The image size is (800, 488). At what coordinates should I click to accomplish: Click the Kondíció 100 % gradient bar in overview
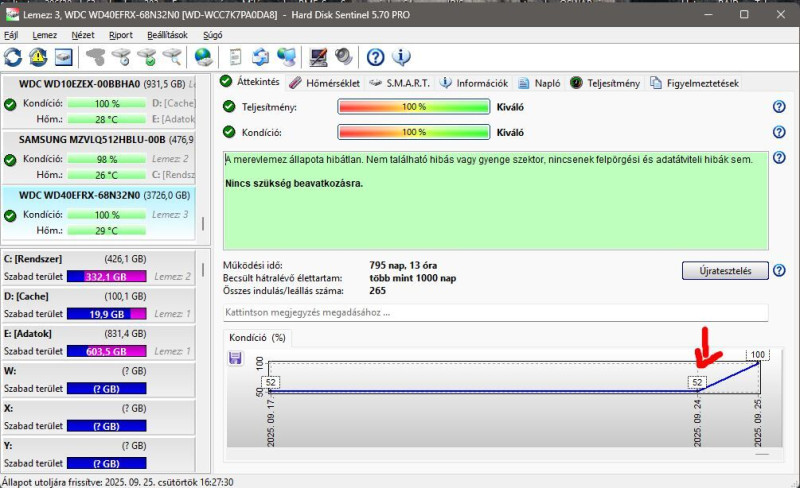[x=414, y=132]
